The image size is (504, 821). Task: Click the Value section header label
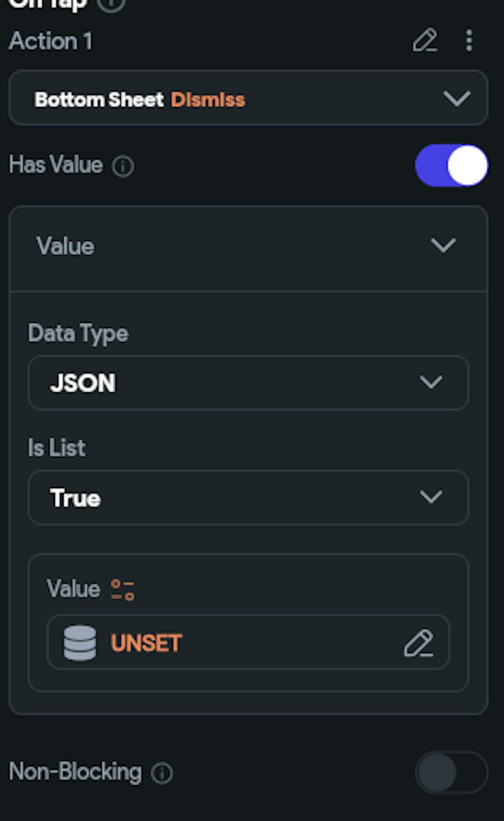pos(66,247)
